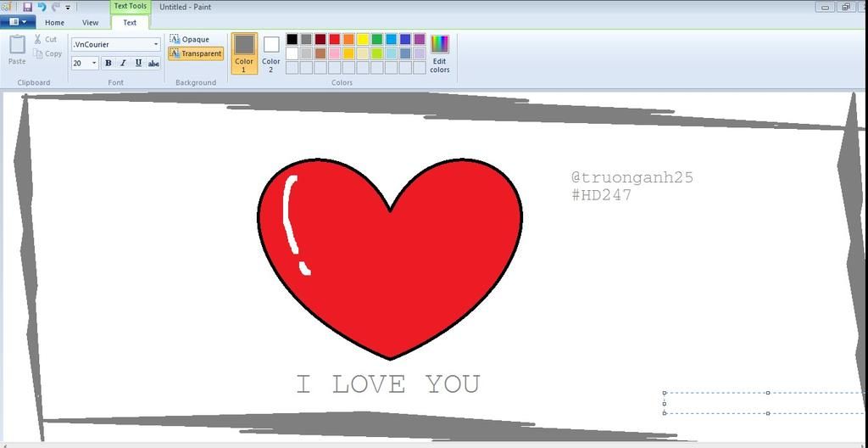
Task: Pick the orange color swatch
Action: (x=348, y=39)
